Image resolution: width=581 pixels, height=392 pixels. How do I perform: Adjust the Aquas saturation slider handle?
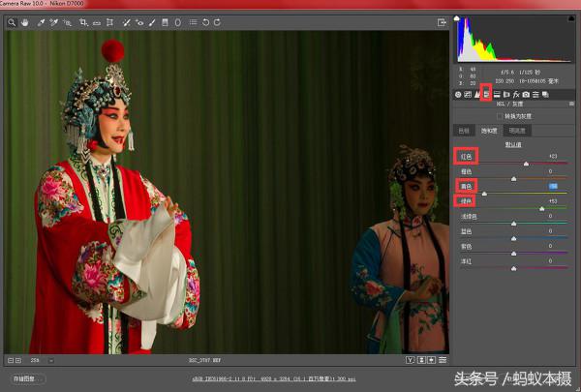pos(513,224)
